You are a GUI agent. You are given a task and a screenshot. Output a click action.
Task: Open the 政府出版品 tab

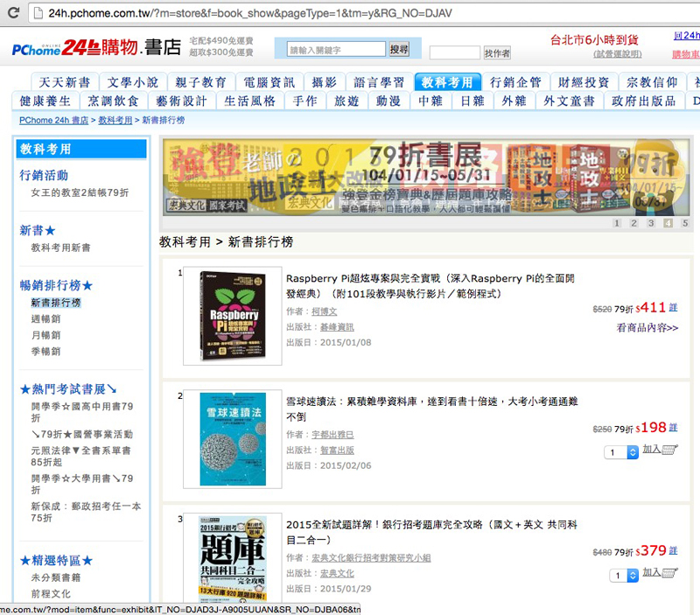coord(644,101)
